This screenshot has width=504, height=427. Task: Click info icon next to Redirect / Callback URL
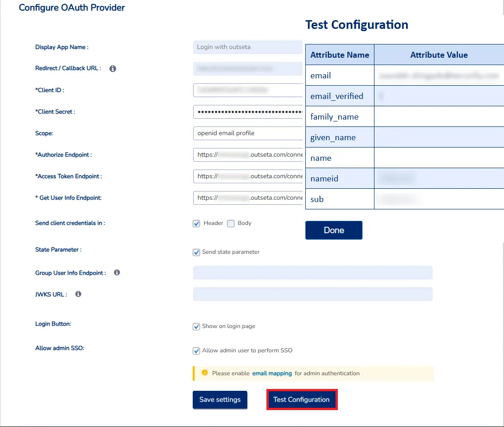113,69
